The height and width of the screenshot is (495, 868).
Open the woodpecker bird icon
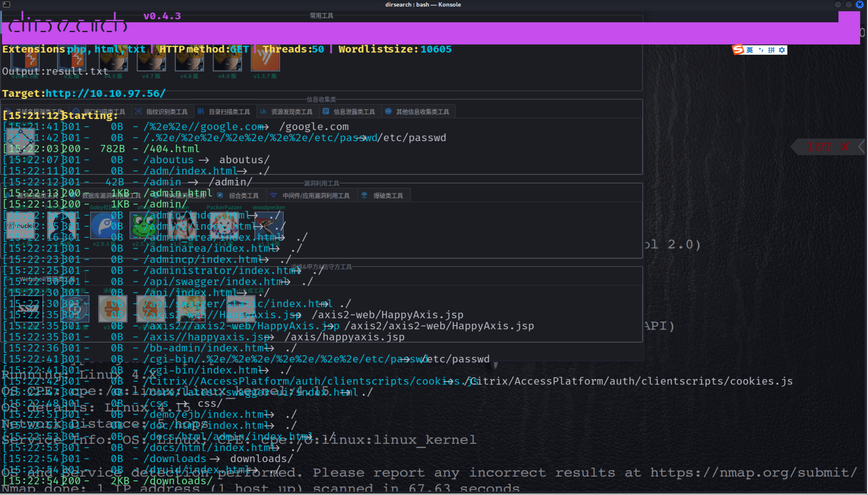[x=269, y=225]
